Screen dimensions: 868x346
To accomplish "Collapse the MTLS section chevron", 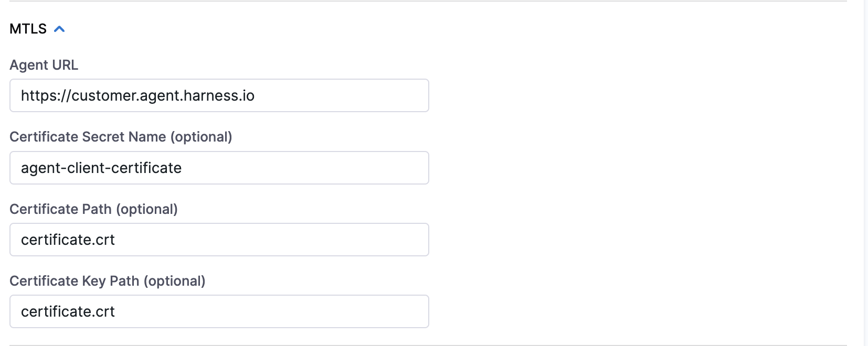I will pyautogui.click(x=59, y=29).
